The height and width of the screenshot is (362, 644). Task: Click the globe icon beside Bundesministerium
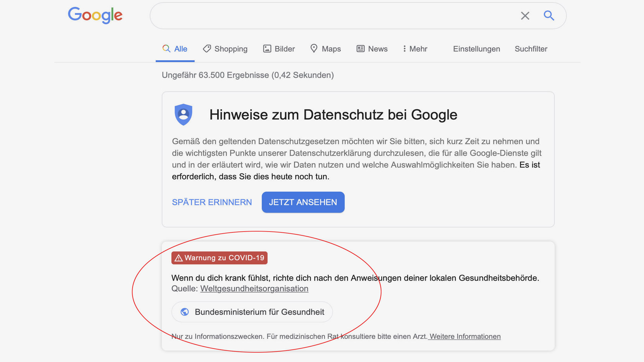coord(184,312)
